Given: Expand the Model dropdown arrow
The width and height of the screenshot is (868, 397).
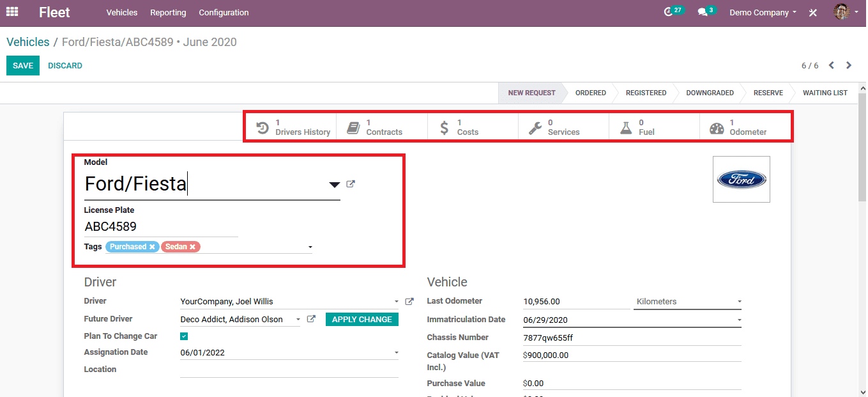Looking at the screenshot, I should (334, 185).
